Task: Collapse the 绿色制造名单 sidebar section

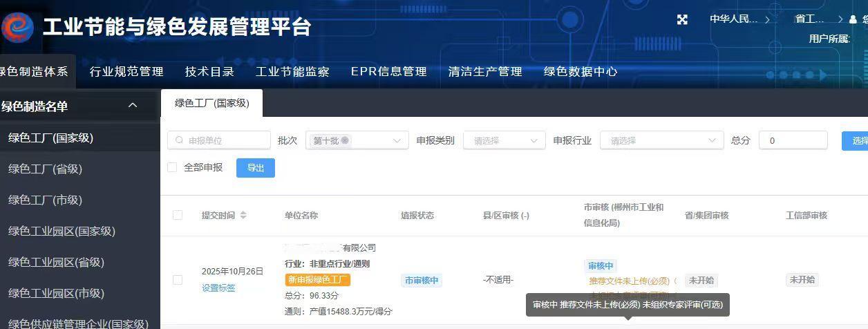Action: [133, 106]
